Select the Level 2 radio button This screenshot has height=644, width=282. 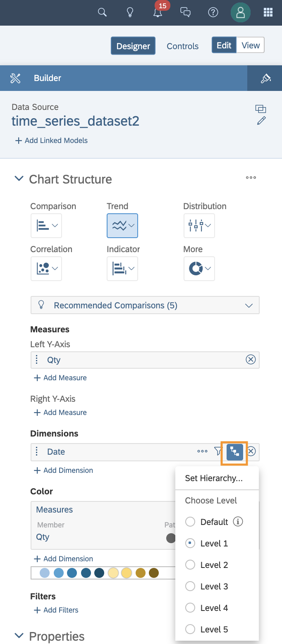click(x=190, y=565)
